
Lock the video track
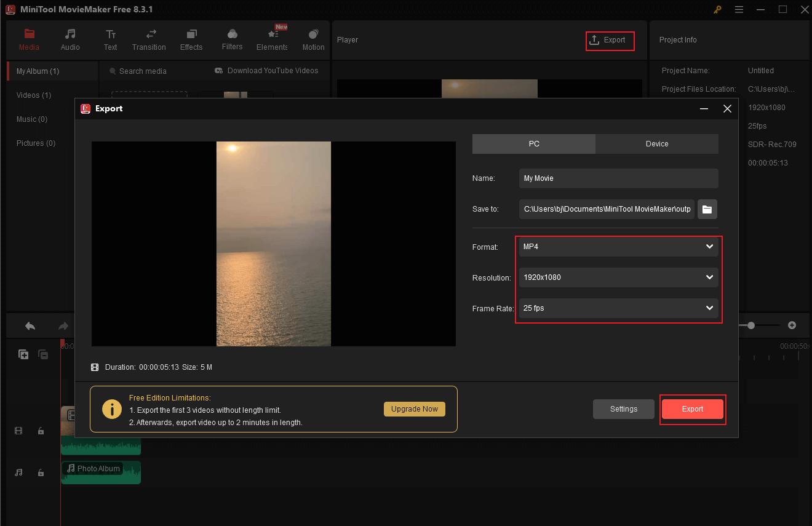point(41,431)
